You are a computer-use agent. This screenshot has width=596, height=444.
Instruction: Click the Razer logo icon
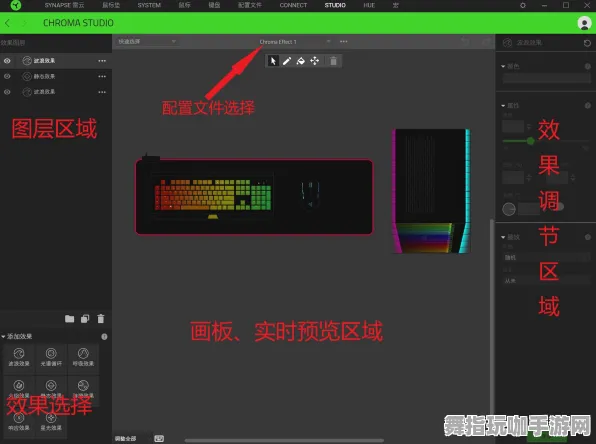coord(16,5)
